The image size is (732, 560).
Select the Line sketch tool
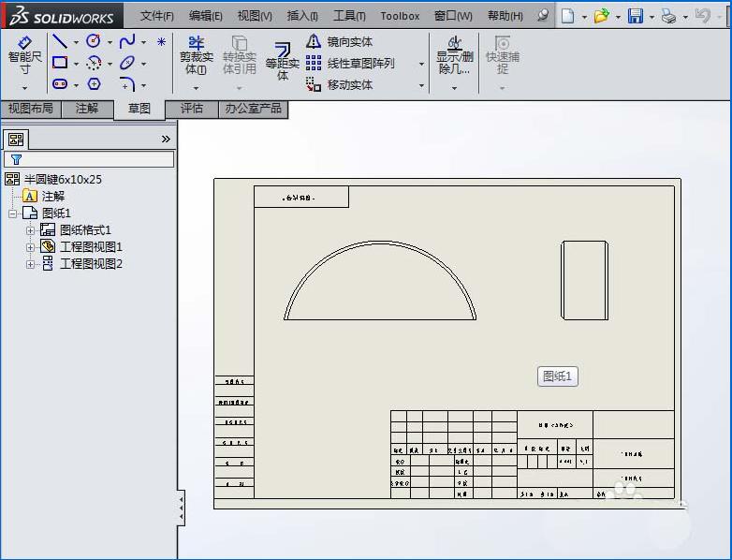pyautogui.click(x=59, y=41)
